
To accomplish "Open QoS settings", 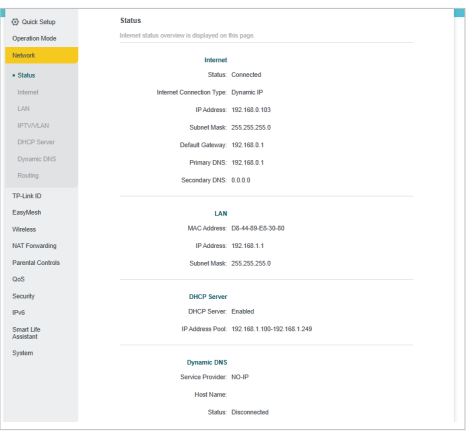I will [18, 279].
